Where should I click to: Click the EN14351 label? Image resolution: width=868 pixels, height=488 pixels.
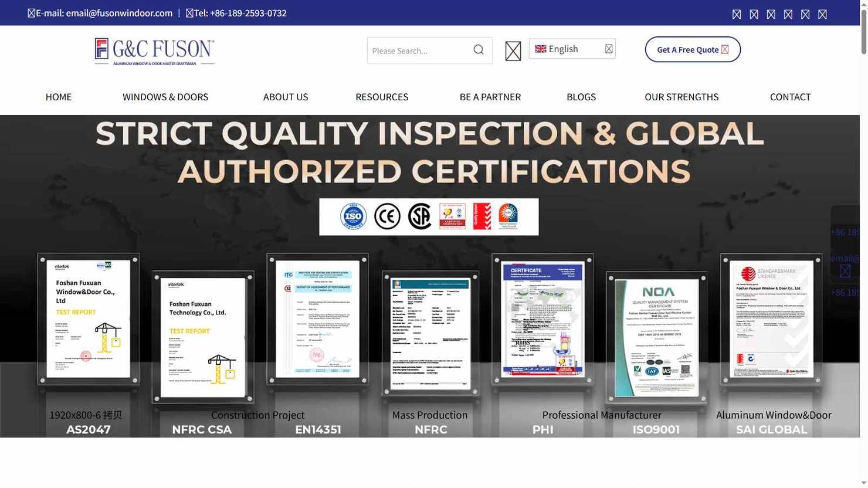tap(318, 430)
